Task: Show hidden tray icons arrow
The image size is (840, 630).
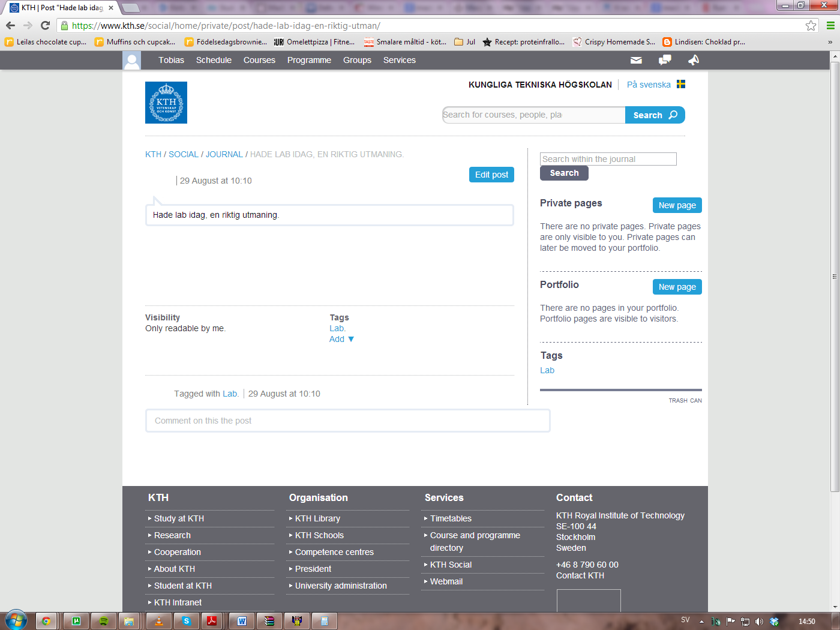Action: click(x=701, y=622)
